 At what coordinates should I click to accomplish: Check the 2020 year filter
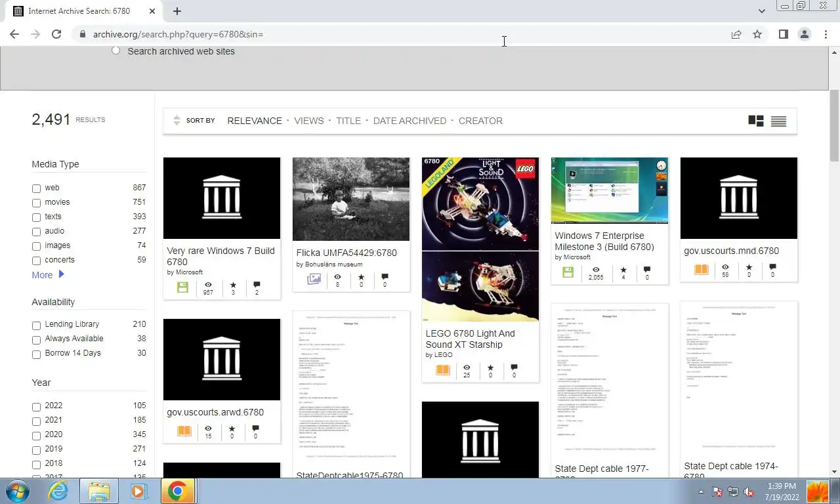pos(37,436)
